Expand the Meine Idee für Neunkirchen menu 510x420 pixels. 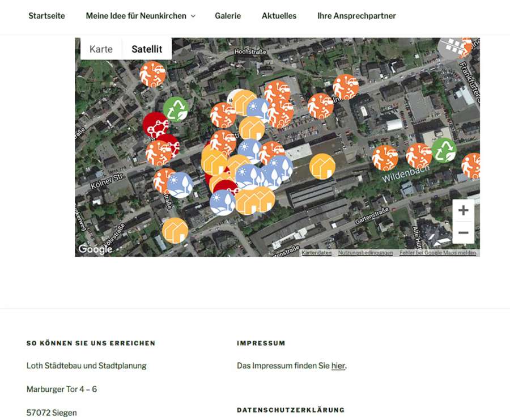140,16
